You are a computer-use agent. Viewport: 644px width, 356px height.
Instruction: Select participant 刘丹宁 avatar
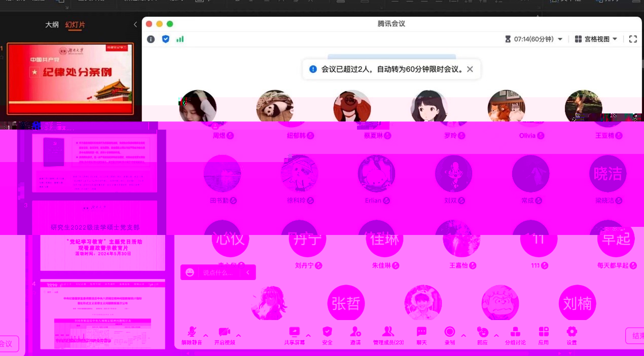coord(307,239)
